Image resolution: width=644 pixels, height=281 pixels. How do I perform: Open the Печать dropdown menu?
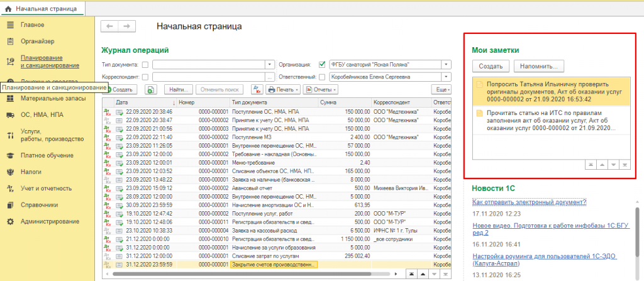pyautogui.click(x=282, y=90)
